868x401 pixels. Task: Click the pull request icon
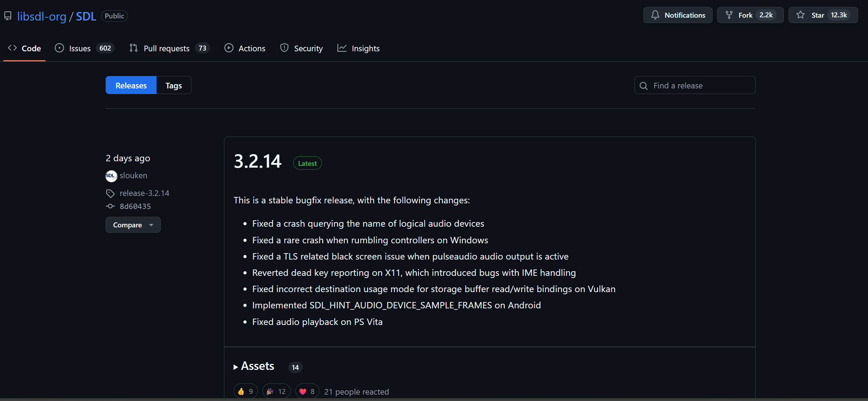[x=134, y=48]
